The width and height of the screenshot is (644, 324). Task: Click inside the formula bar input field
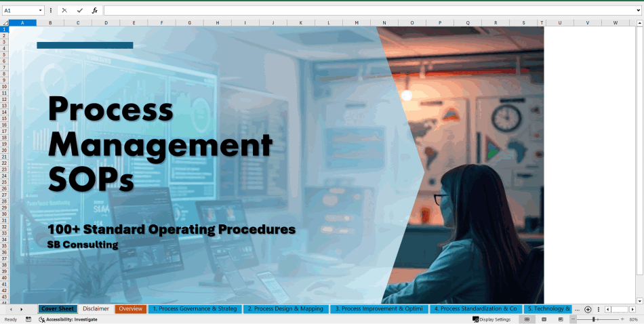366,11
